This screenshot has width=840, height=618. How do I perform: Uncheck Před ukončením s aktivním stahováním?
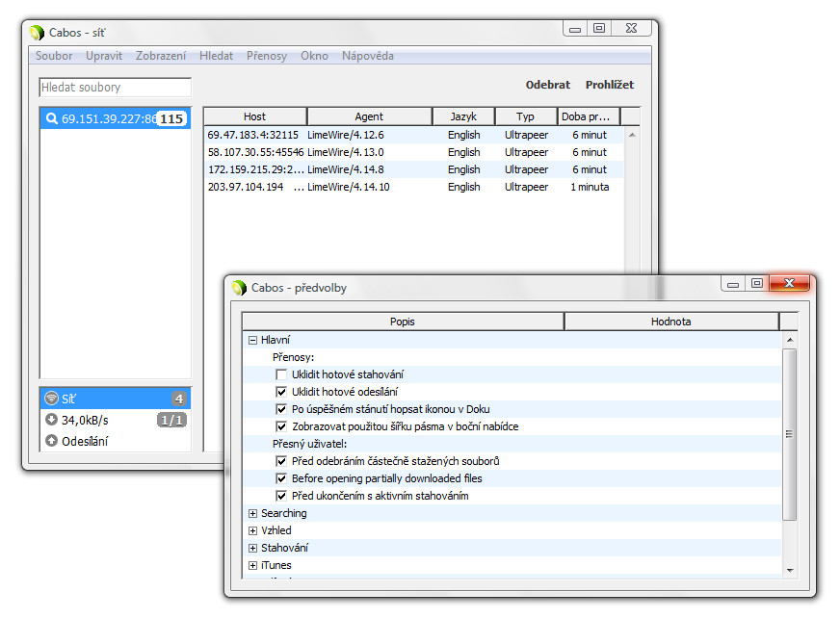[x=281, y=496]
